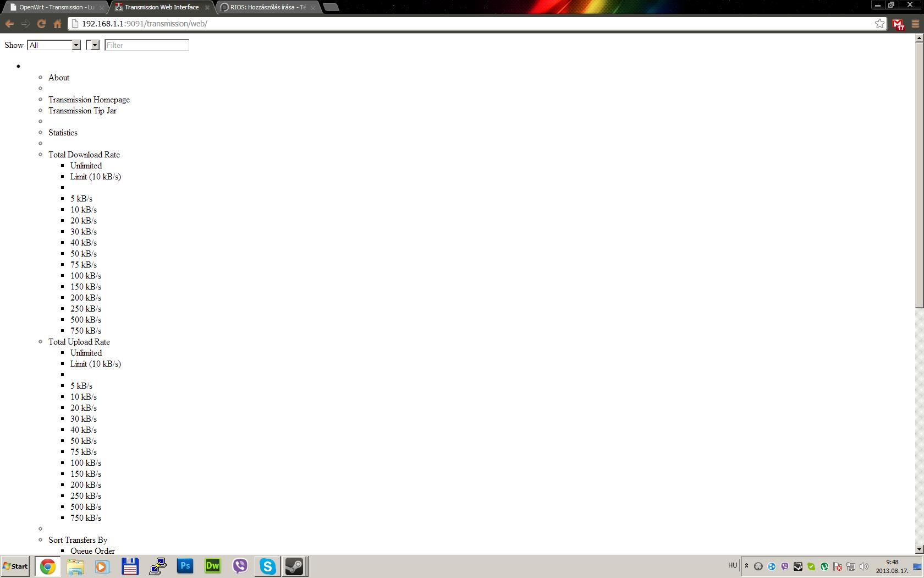Open the Total Download Rate submenu

tap(84, 155)
